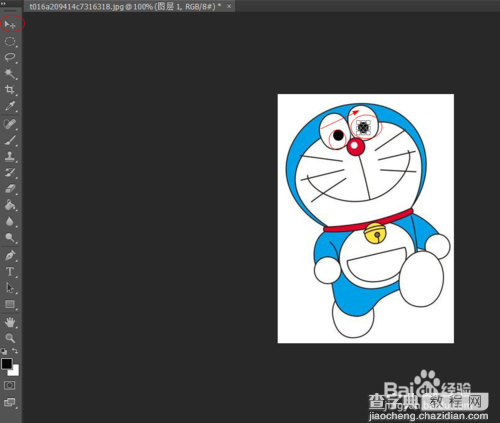Select the Magic Wand tool
This screenshot has height=423, width=500.
(x=10, y=74)
